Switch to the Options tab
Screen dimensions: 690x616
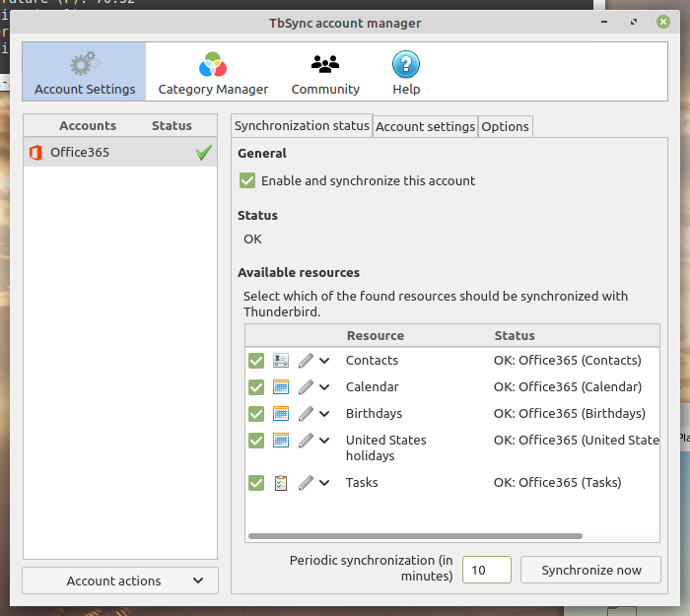[506, 126]
